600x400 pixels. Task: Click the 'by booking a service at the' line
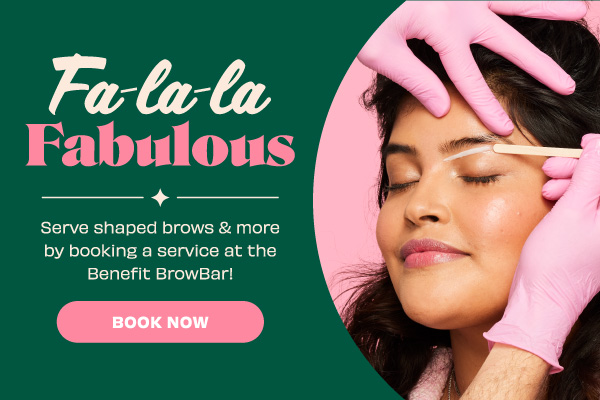point(160,251)
